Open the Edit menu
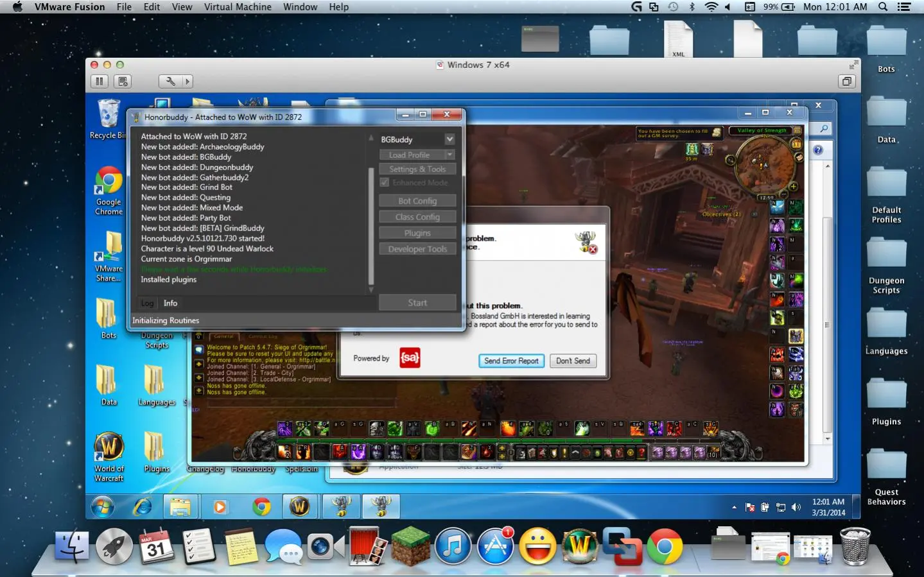This screenshot has height=577, width=924. pyautogui.click(x=152, y=6)
